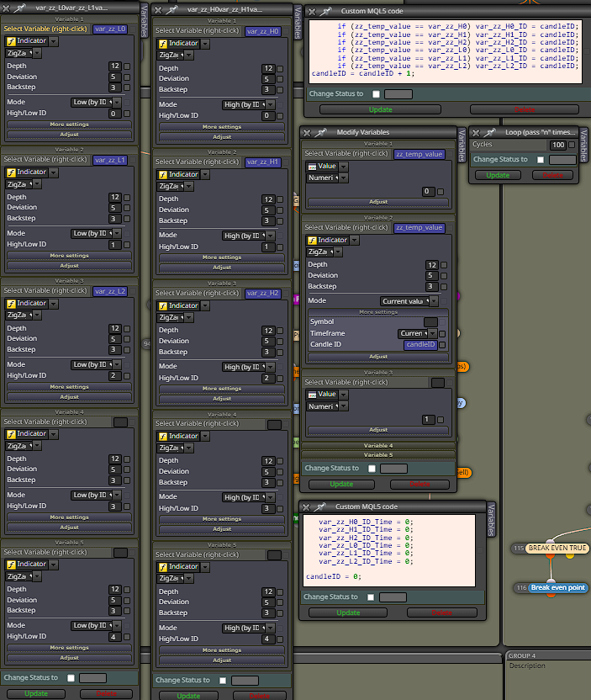Click High/Low ID value 4 in var_zz_L0 panel
Image resolution: width=591 pixels, height=700 pixels.
(113, 637)
